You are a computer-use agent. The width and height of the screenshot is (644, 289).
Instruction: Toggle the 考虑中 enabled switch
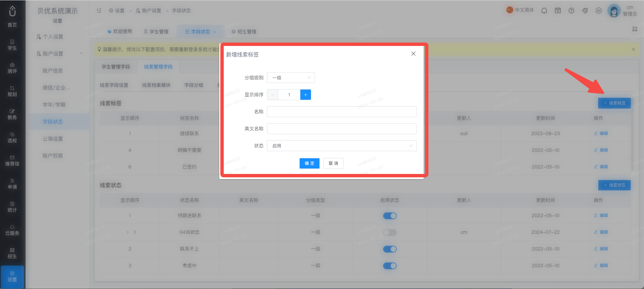[x=390, y=266]
